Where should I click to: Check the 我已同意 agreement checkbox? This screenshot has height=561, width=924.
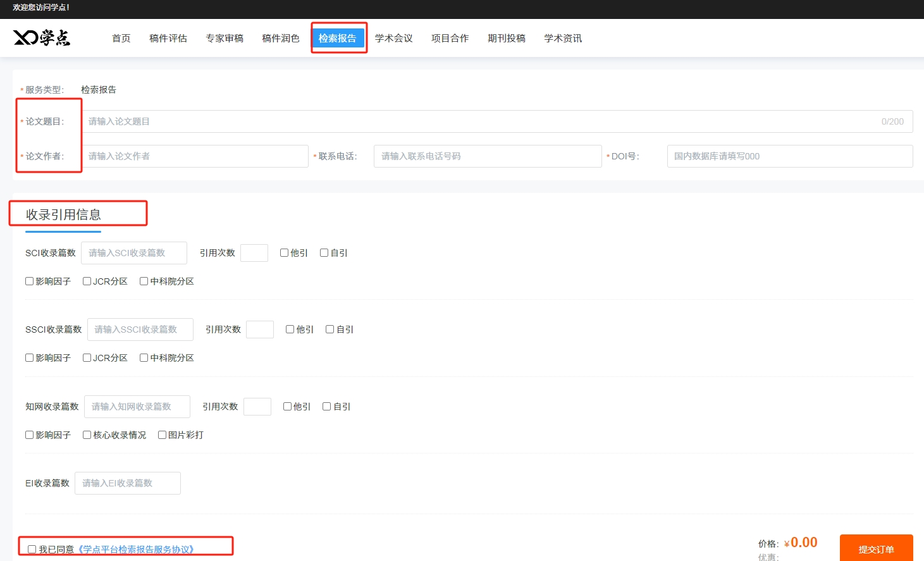pyautogui.click(x=32, y=550)
